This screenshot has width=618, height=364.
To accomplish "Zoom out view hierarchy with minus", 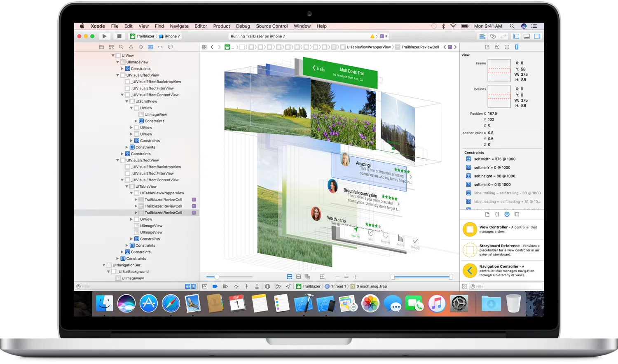I will tap(337, 277).
